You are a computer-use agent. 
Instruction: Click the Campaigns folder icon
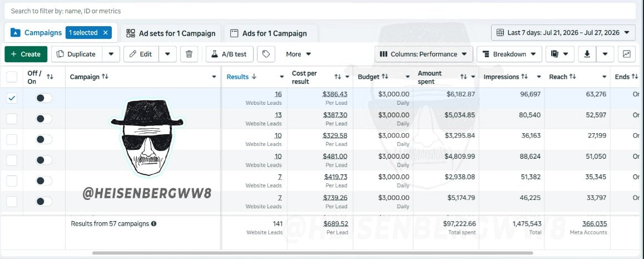pos(15,33)
